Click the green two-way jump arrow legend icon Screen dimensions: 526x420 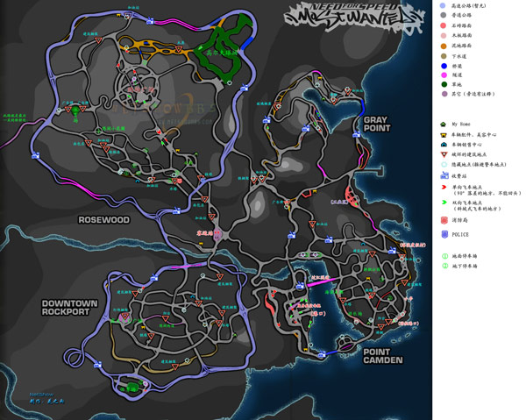(x=444, y=203)
